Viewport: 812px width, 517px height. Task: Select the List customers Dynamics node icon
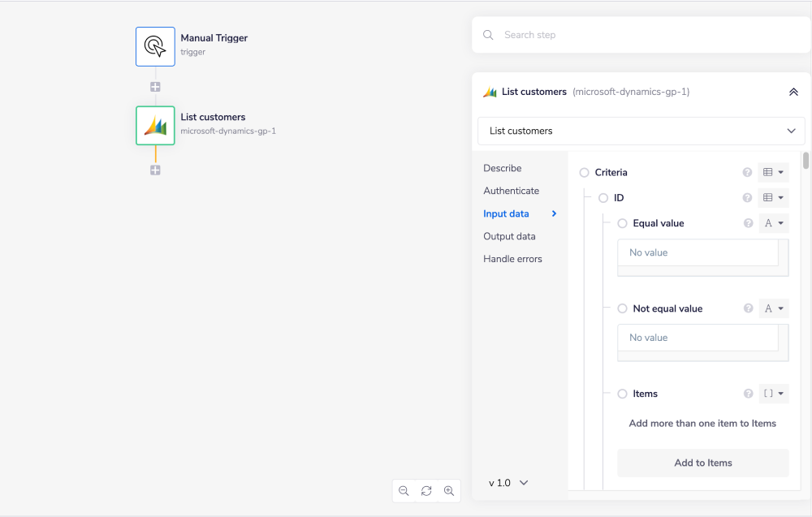(x=155, y=126)
